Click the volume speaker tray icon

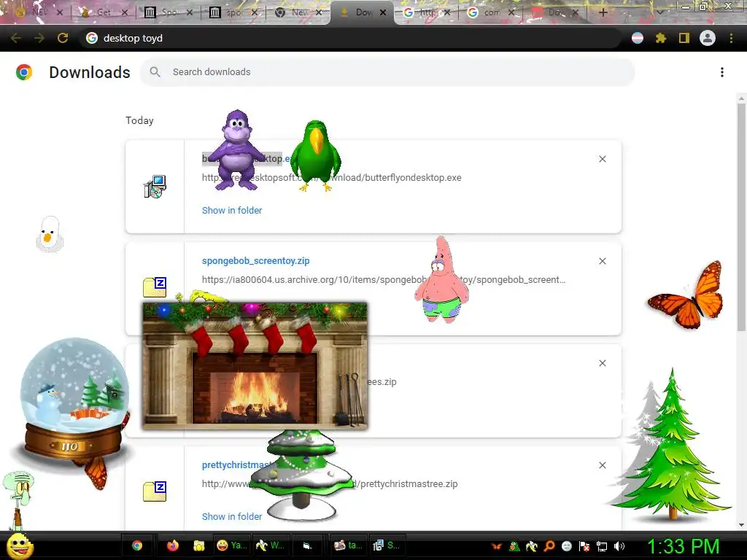[619, 546]
